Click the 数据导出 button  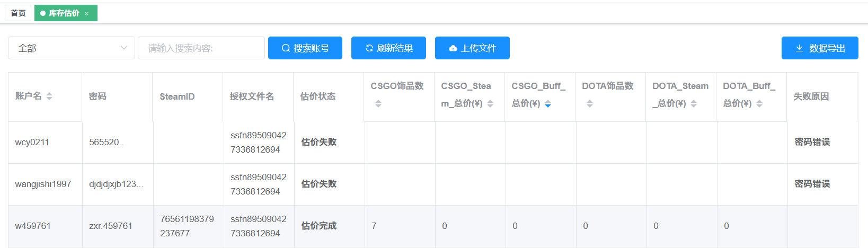[x=820, y=48]
